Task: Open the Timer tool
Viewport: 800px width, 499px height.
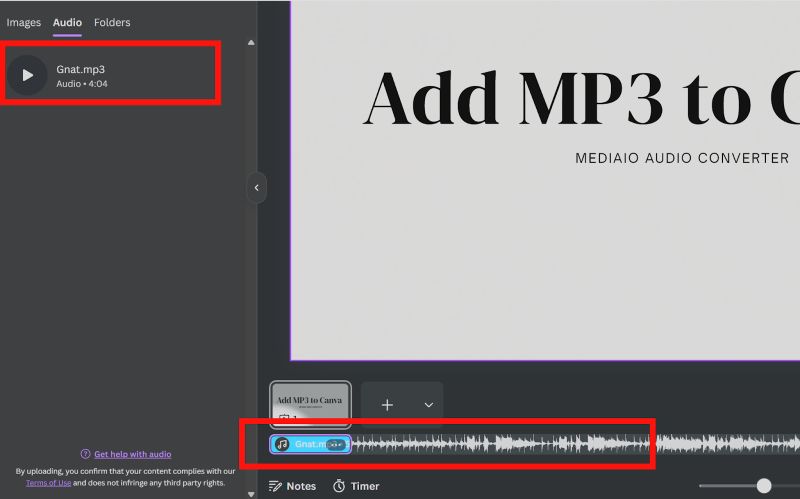Action: [356, 486]
